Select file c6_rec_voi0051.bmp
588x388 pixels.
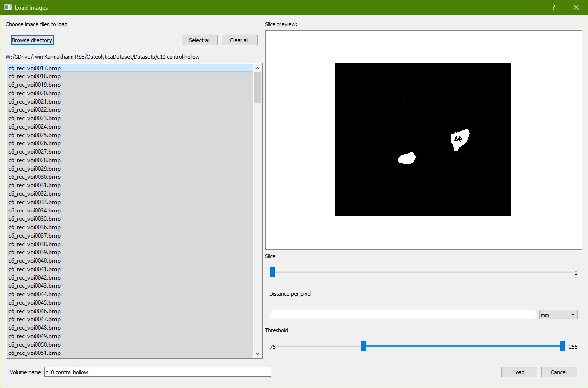130,353
